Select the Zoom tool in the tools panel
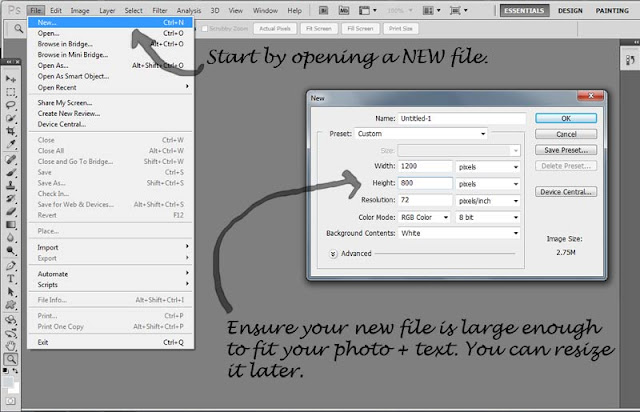Viewport: 640px width, 412px height. [11, 359]
